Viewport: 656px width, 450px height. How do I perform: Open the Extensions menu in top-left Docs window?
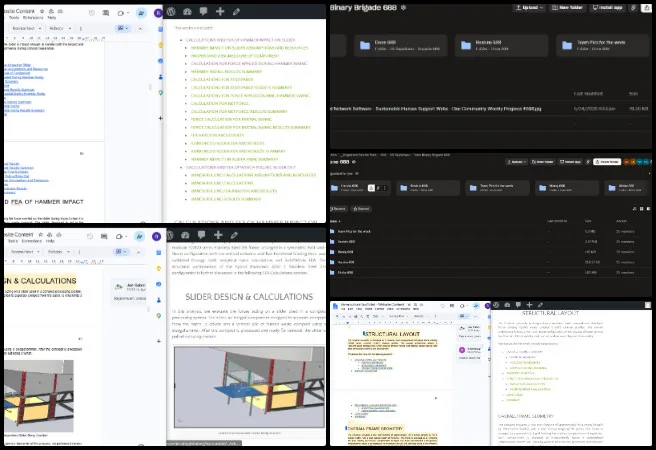coord(33,18)
